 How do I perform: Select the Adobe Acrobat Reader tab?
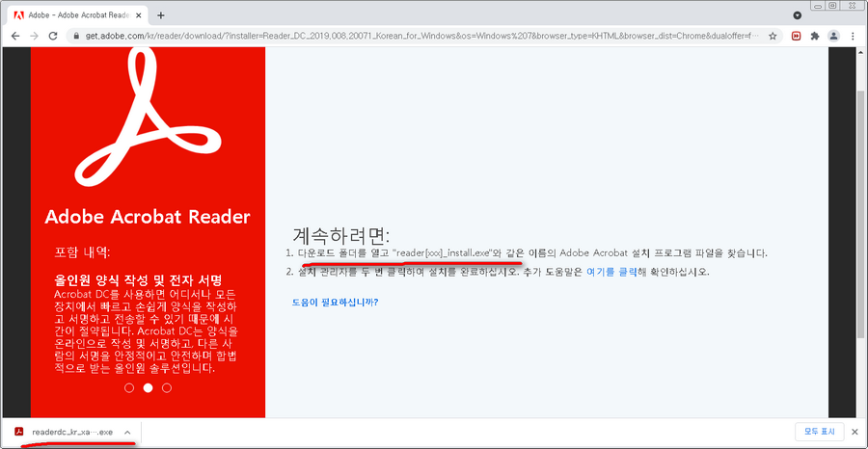pos(78,14)
